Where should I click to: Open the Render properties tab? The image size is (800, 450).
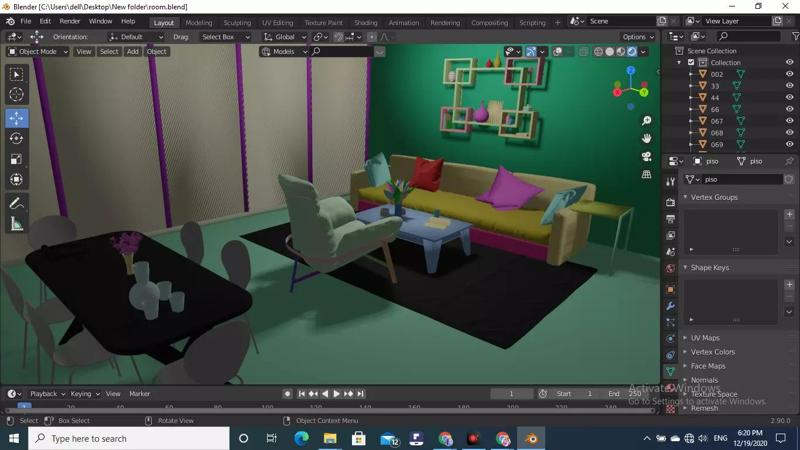tap(670, 203)
